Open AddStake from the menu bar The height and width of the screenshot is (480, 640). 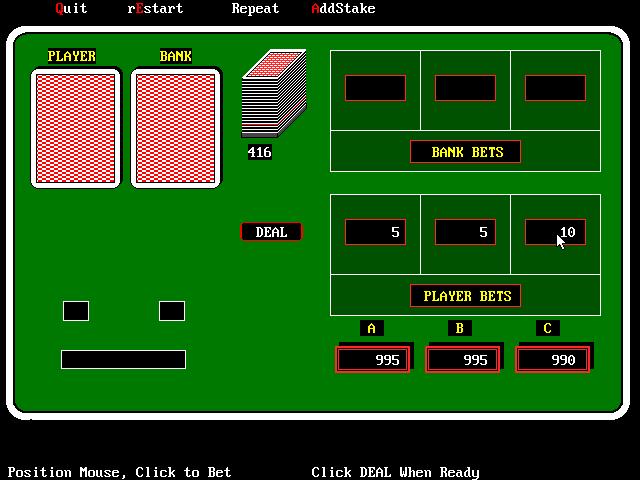[343, 8]
